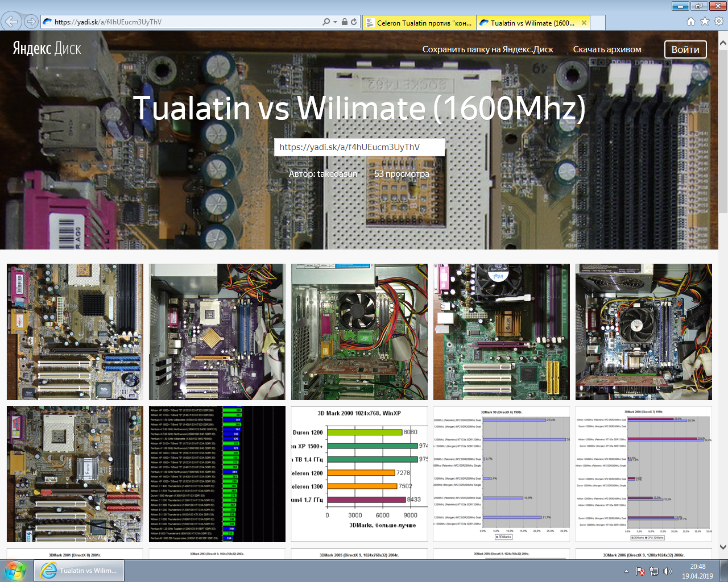728x582 pixels.
Task: Click the scrollbar down arrow
Action: point(723,547)
